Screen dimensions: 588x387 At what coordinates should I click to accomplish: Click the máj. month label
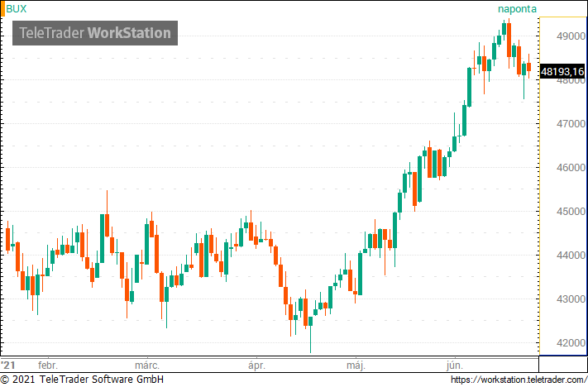coord(356,365)
